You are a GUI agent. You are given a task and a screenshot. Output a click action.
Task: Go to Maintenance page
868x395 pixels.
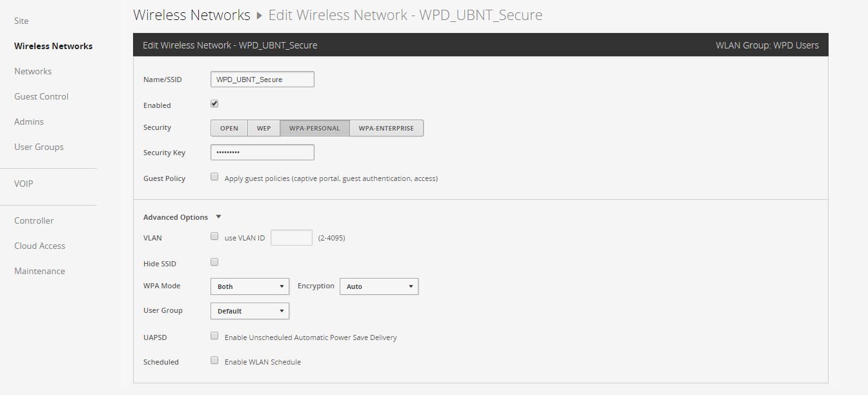[x=39, y=271]
